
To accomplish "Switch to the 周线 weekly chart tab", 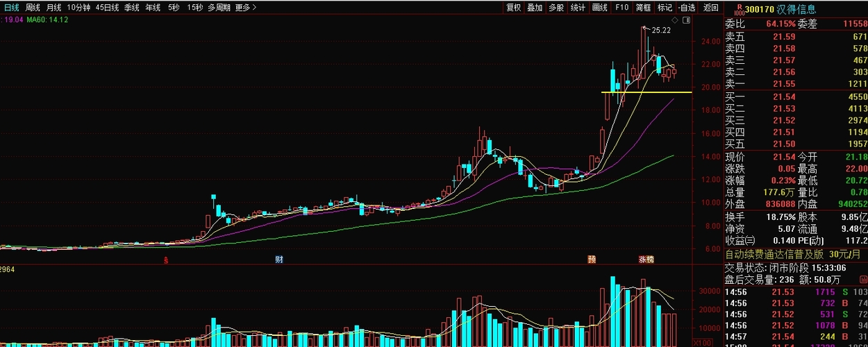I will point(33,8).
